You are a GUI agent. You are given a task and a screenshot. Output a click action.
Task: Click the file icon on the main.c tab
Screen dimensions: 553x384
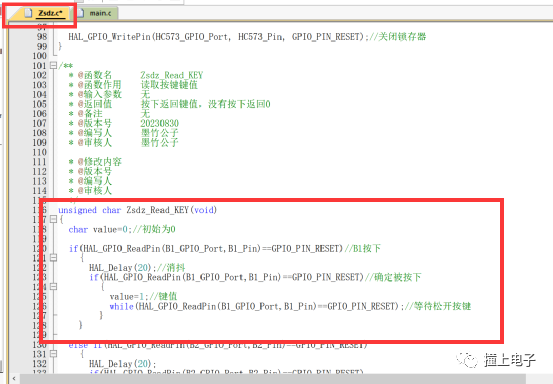pyautogui.click(x=80, y=13)
